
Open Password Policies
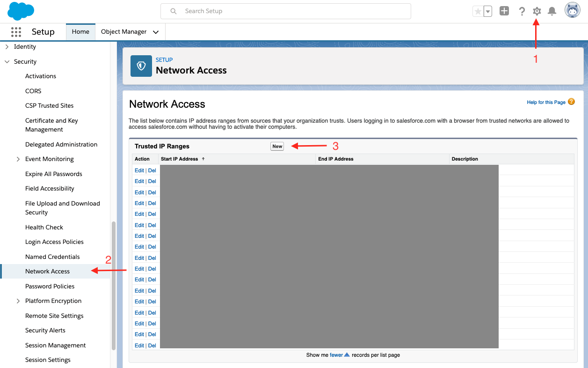50,287
